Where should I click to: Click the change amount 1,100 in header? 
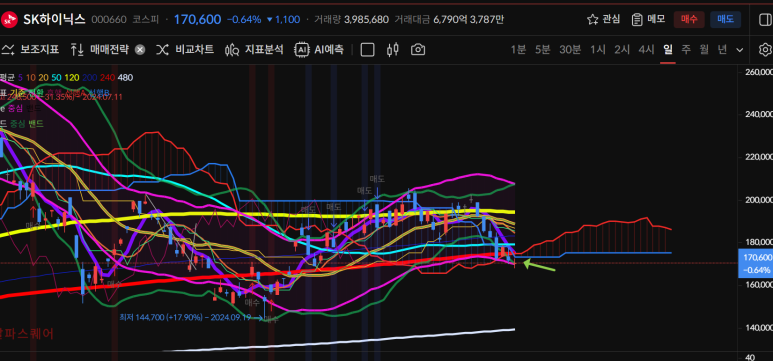pos(283,20)
